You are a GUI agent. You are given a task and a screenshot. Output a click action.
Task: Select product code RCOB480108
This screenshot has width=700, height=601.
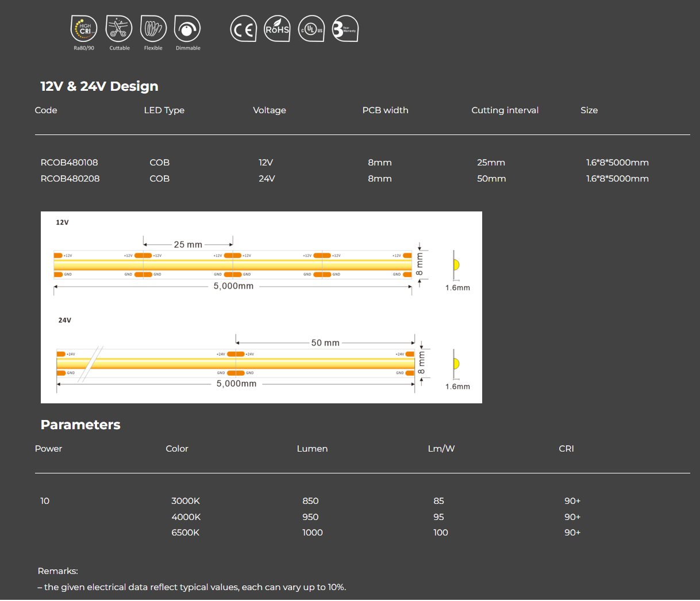click(x=69, y=163)
